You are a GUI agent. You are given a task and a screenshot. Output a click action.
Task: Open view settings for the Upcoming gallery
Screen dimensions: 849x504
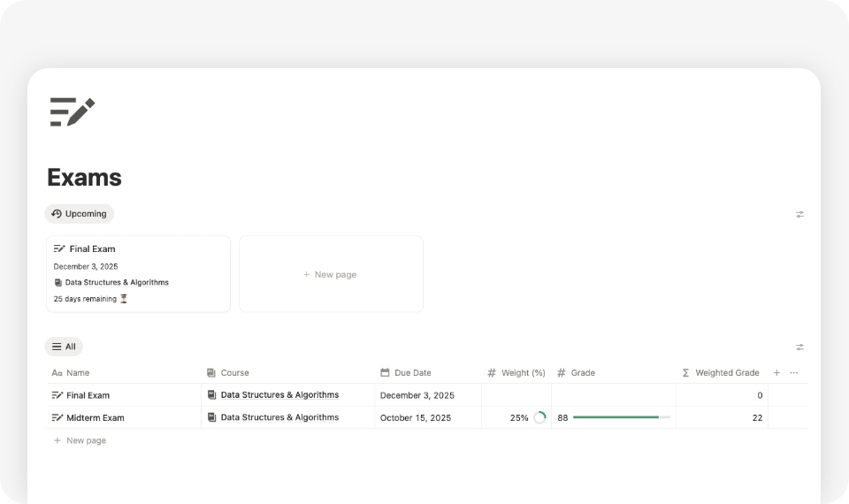tap(799, 214)
